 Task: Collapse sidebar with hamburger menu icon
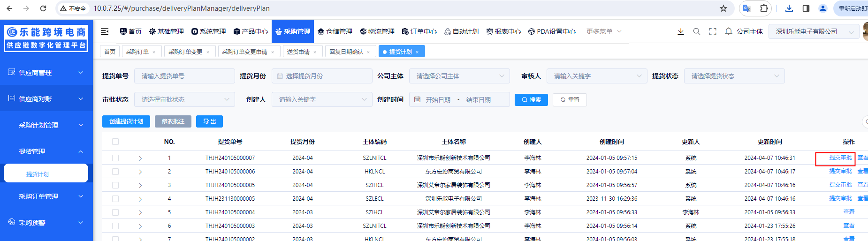[x=105, y=31]
